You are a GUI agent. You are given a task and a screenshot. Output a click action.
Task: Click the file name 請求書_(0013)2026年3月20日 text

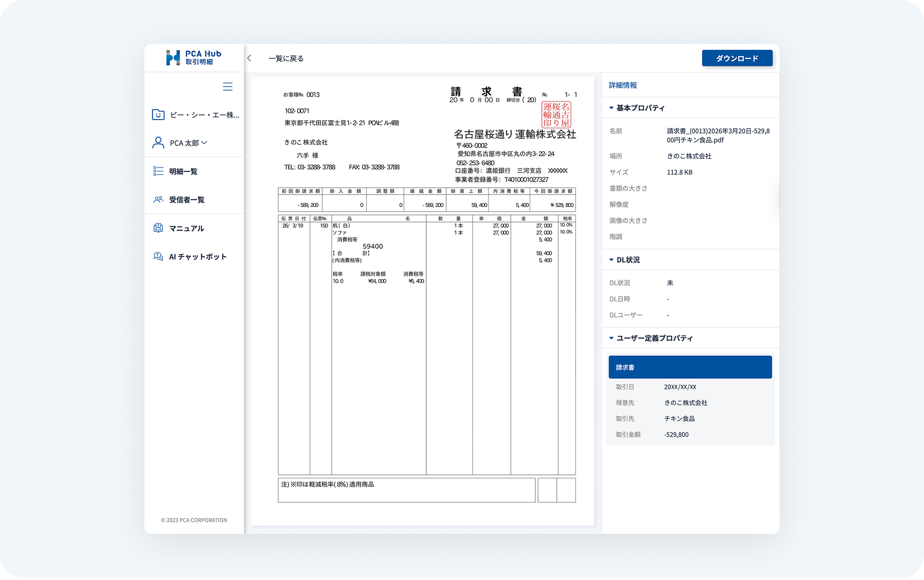(x=718, y=136)
